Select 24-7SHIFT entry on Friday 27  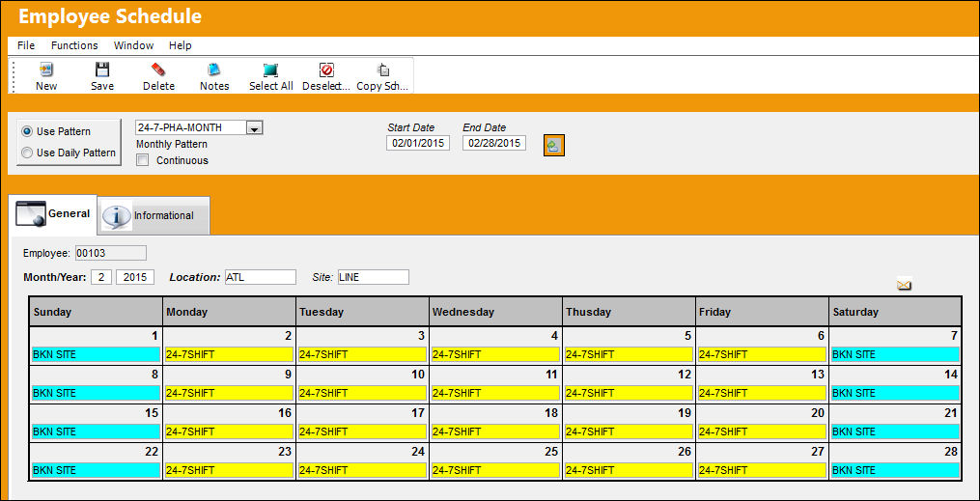click(762, 470)
